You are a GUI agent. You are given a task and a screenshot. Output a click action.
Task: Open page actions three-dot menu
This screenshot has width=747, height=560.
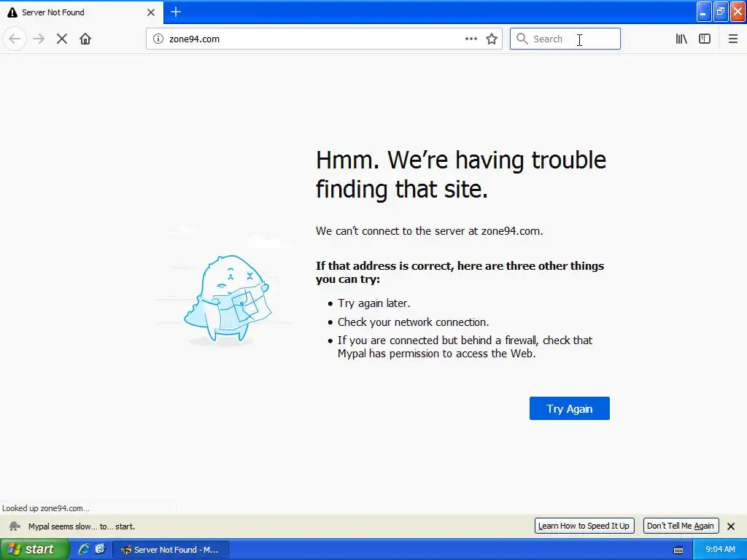click(471, 39)
